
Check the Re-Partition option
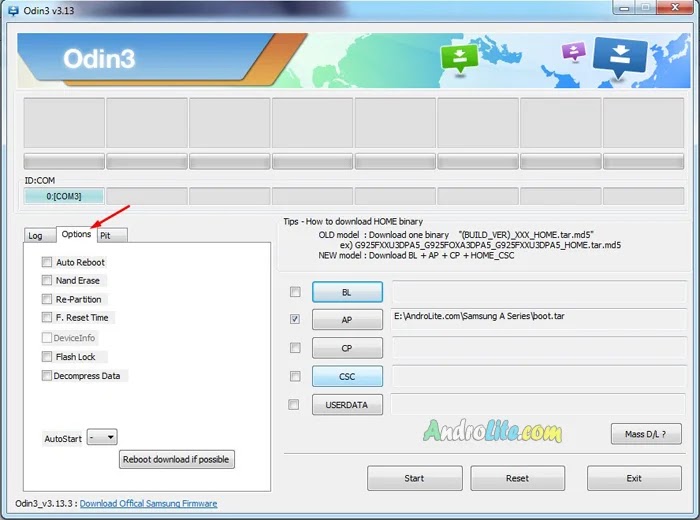coord(46,299)
